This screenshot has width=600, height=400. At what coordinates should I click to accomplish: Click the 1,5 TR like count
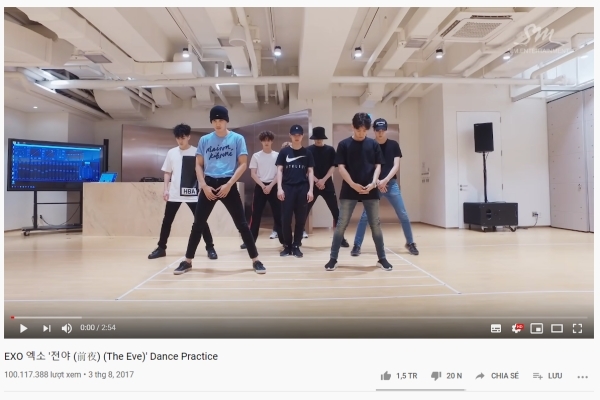tap(407, 376)
